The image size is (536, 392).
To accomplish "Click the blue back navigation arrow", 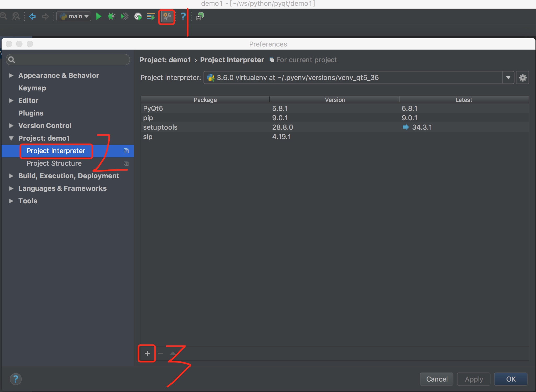I will pos(32,16).
